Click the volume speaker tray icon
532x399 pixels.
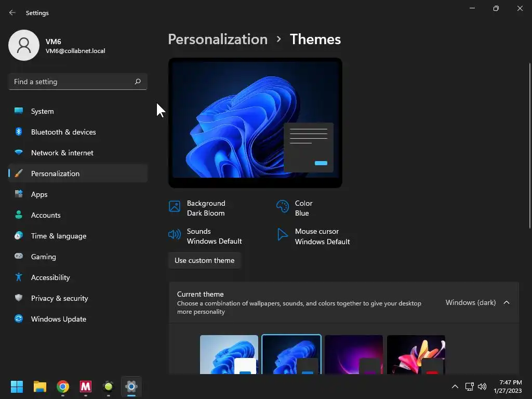pos(482,387)
